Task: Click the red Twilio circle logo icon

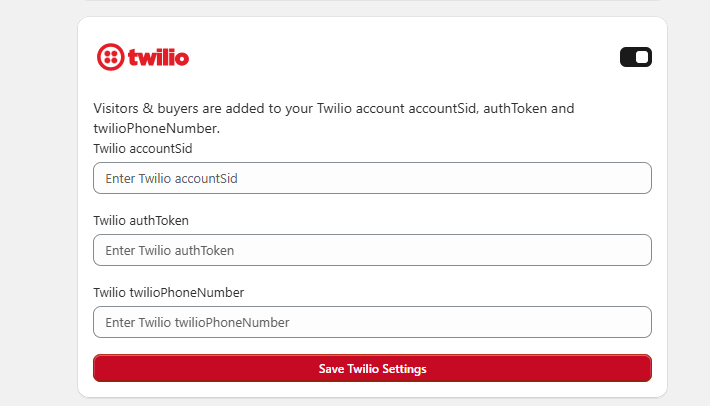Action: (x=110, y=57)
